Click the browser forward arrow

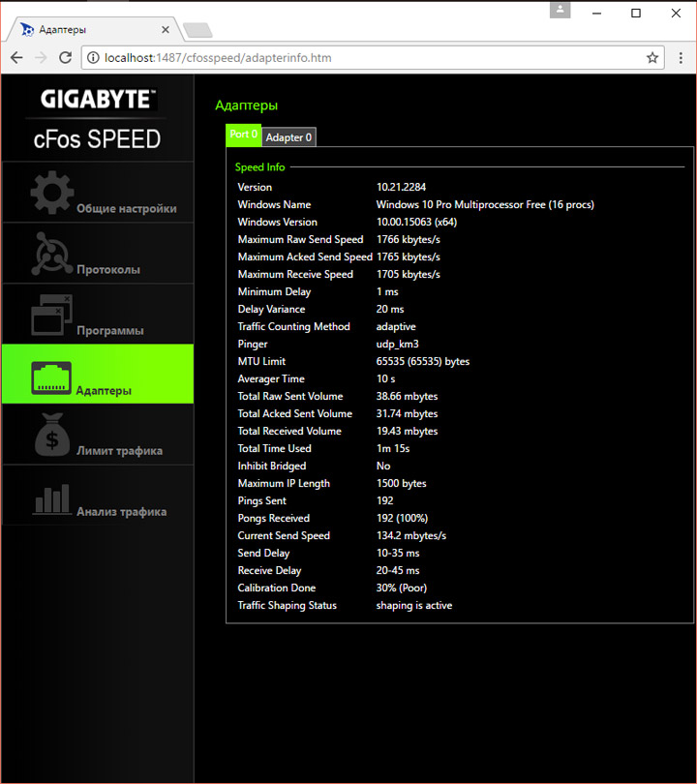click(x=41, y=57)
